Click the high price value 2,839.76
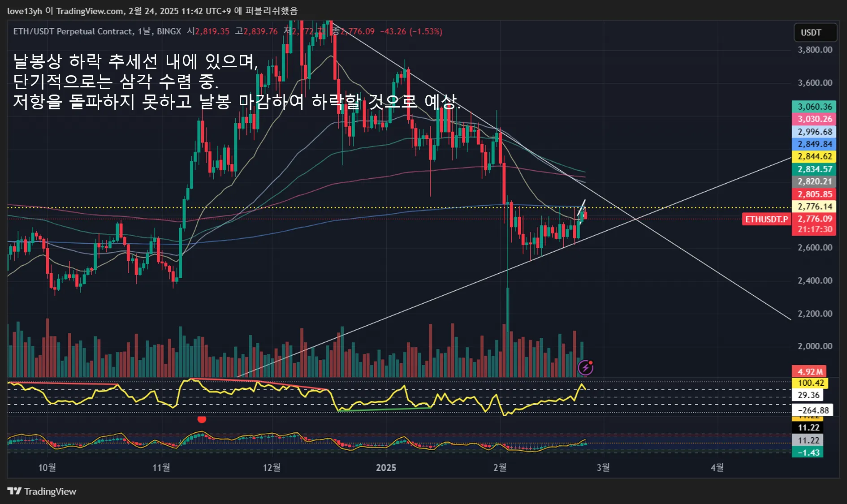847x504 pixels. (x=260, y=31)
